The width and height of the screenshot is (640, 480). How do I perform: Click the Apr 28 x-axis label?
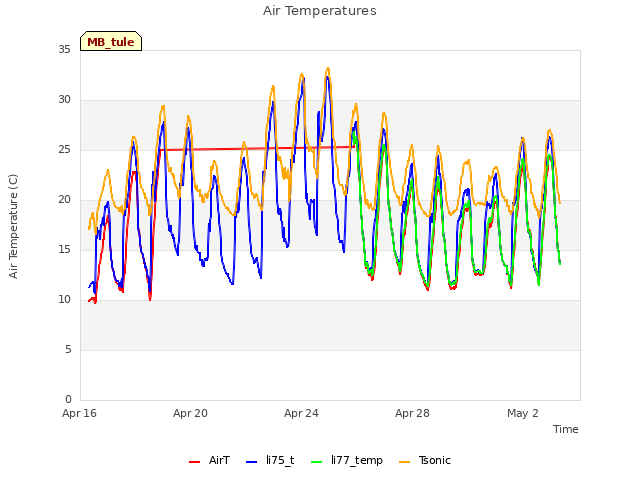tap(412, 413)
